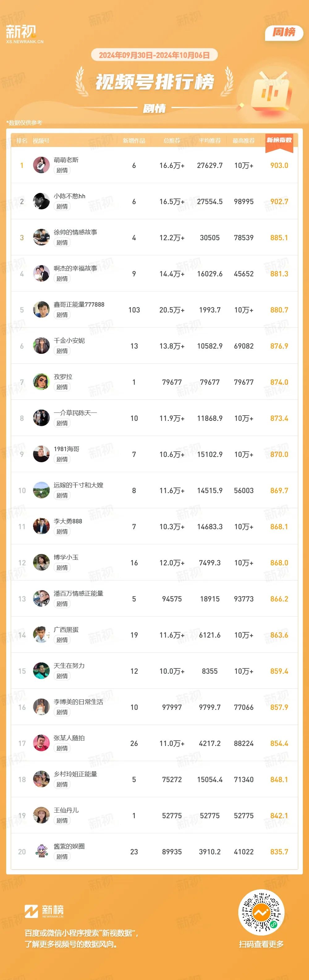Click the 总推荐 column header
Viewport: 309px width, 980px height.
(x=172, y=141)
